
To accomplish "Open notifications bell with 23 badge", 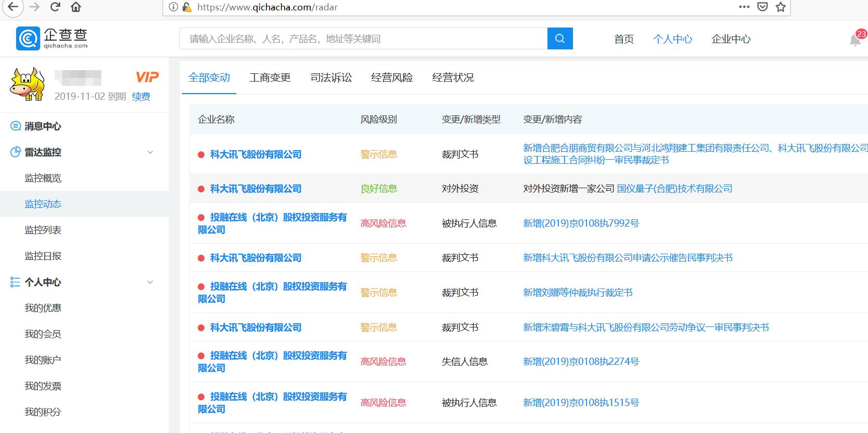I will [x=856, y=39].
